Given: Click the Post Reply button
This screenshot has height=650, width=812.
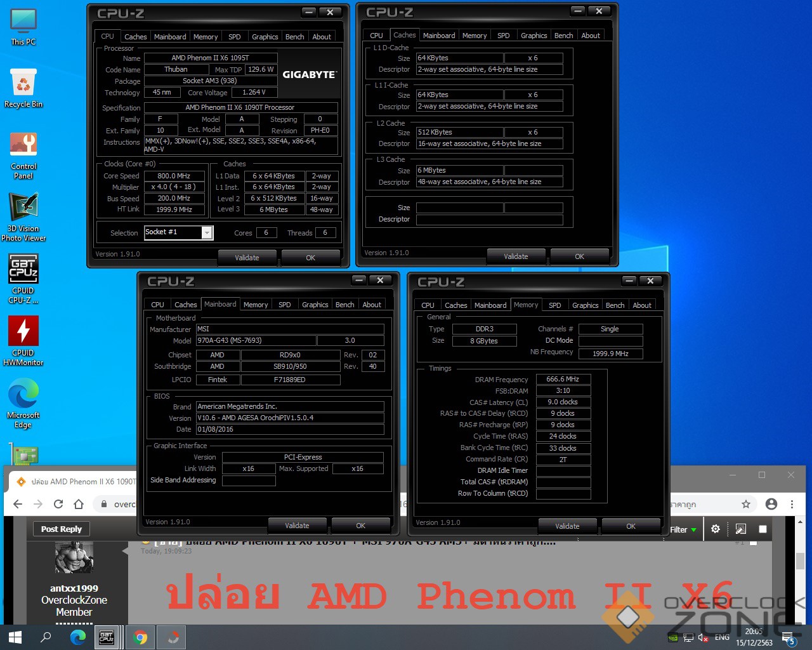Looking at the screenshot, I should point(62,529).
